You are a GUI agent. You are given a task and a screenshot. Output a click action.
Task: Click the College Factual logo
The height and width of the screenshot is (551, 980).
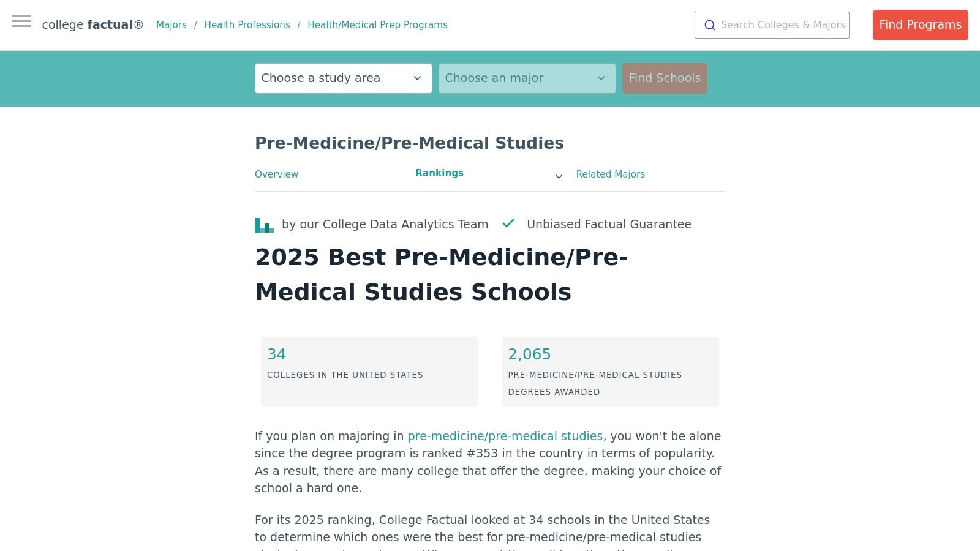(x=92, y=25)
